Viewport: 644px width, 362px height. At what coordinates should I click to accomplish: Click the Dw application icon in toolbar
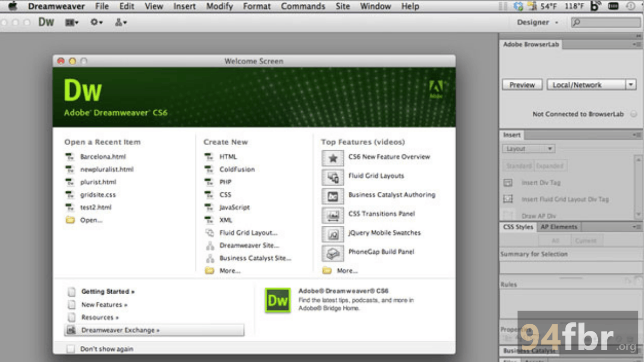[46, 22]
